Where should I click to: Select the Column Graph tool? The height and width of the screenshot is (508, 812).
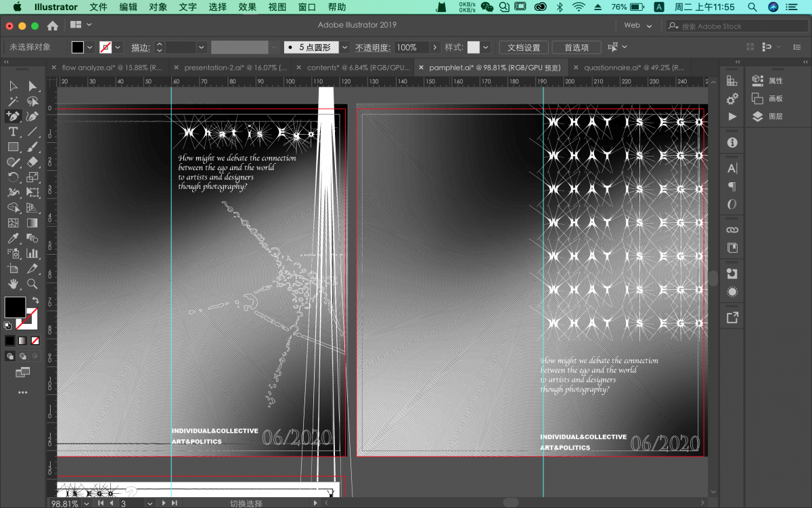click(32, 253)
